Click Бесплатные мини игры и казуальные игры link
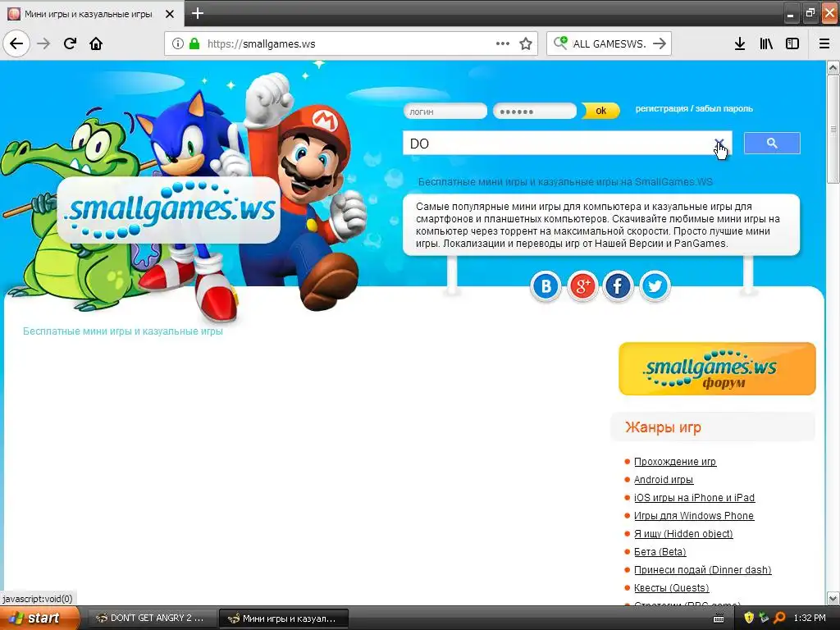Image resolution: width=840 pixels, height=630 pixels. click(123, 331)
